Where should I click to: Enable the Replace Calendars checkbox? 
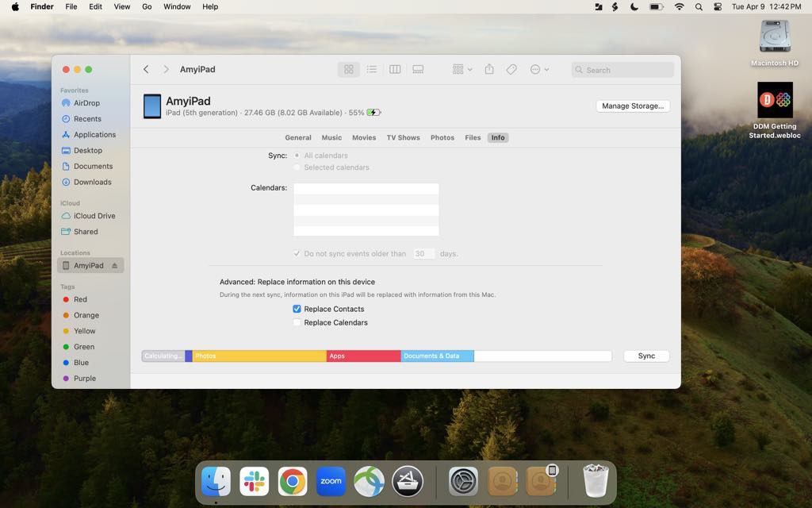pos(297,323)
